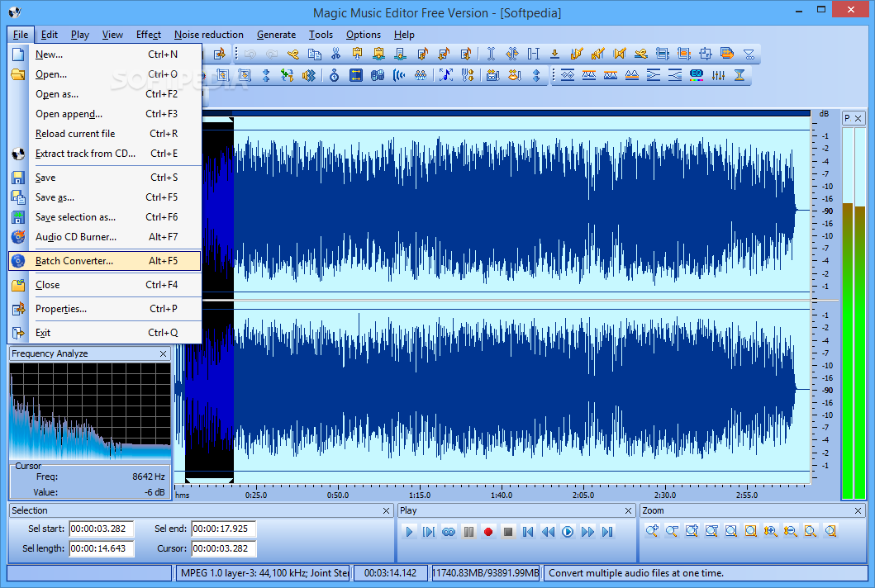Open the Effect menu
This screenshot has width=875, height=588.
coord(149,35)
